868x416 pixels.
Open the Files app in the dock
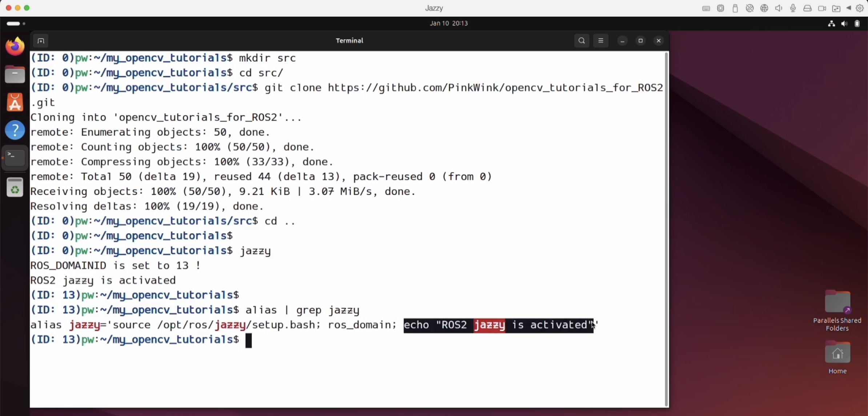[15, 75]
